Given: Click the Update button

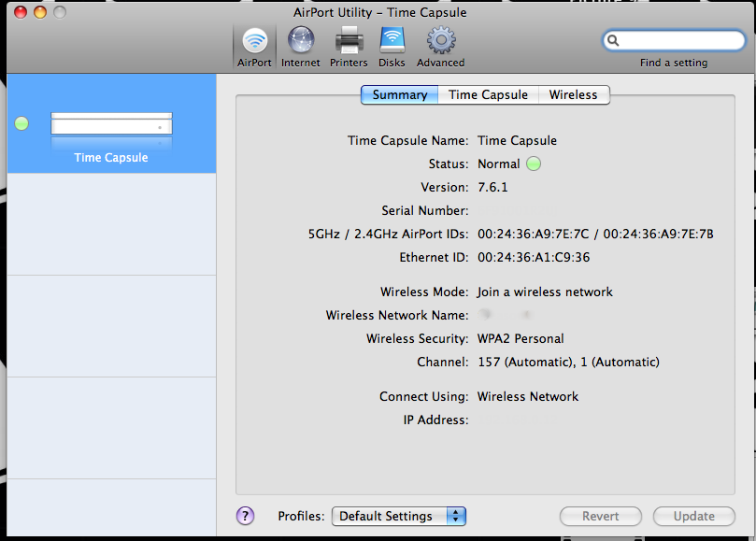Looking at the screenshot, I should 693,516.
